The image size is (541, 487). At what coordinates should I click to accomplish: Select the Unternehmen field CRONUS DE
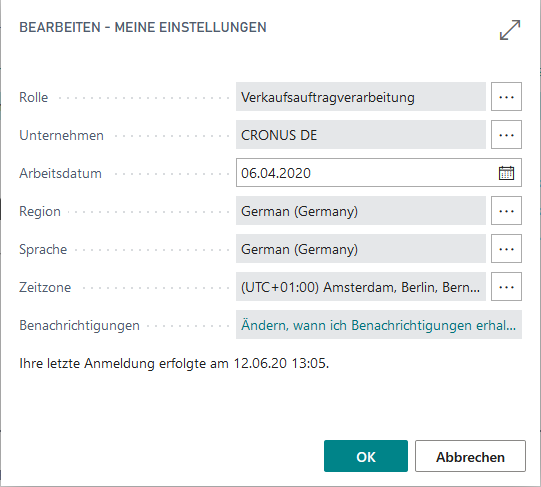coord(361,135)
